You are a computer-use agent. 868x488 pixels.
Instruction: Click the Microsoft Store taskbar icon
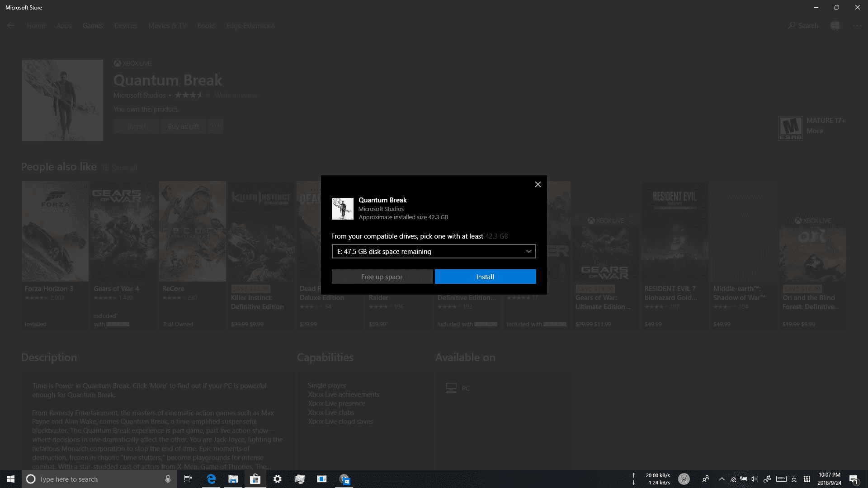(x=255, y=479)
